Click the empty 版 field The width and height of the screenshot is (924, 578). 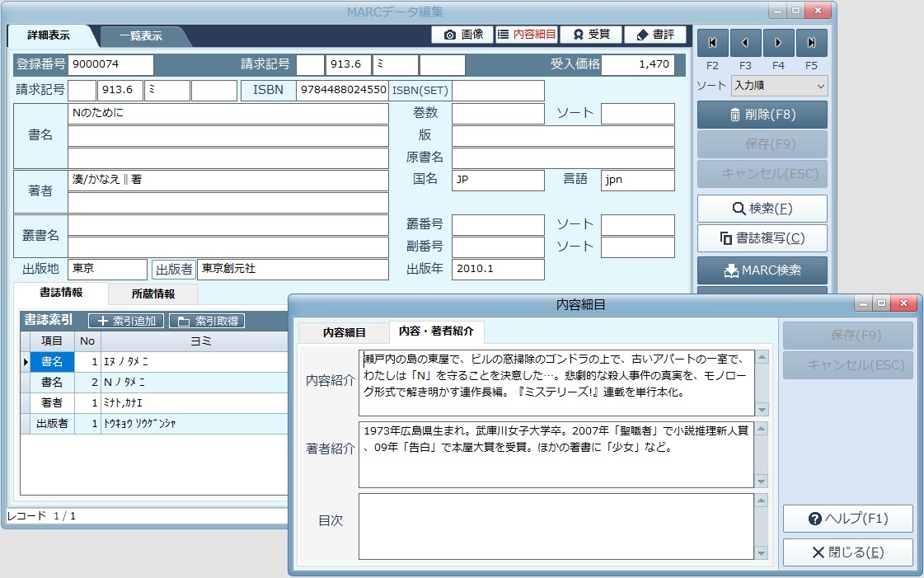[563, 136]
